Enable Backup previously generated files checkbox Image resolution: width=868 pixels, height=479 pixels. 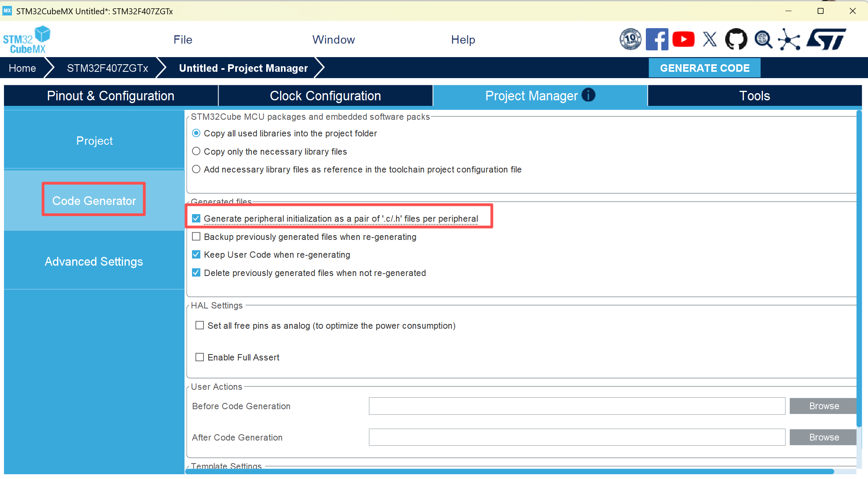pos(196,237)
